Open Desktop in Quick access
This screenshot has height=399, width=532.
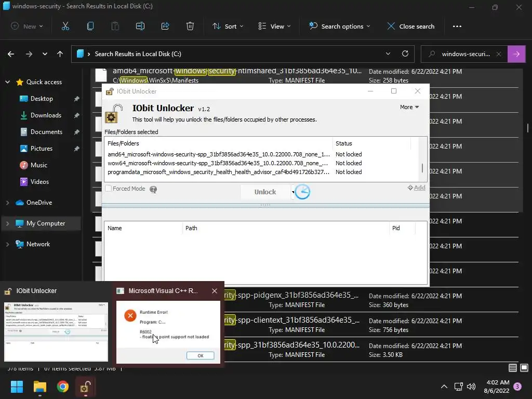click(x=42, y=99)
